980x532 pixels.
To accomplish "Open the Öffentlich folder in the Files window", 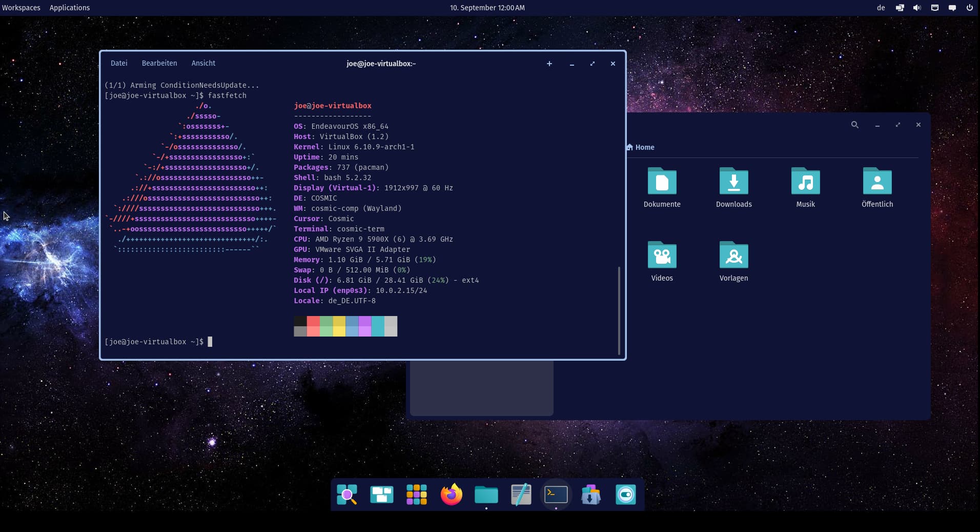I will click(877, 188).
